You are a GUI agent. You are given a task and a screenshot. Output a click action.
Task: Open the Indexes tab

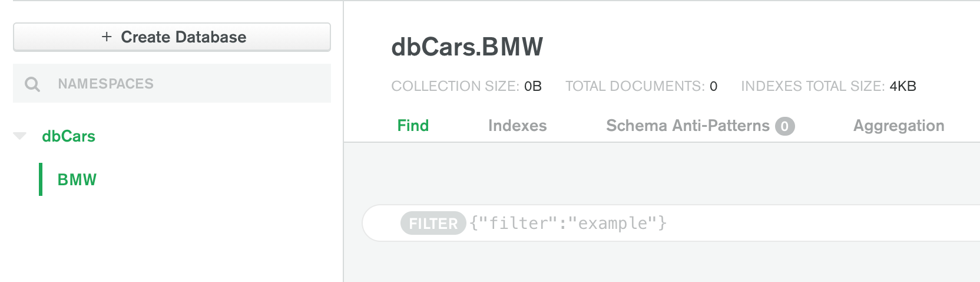click(x=517, y=126)
